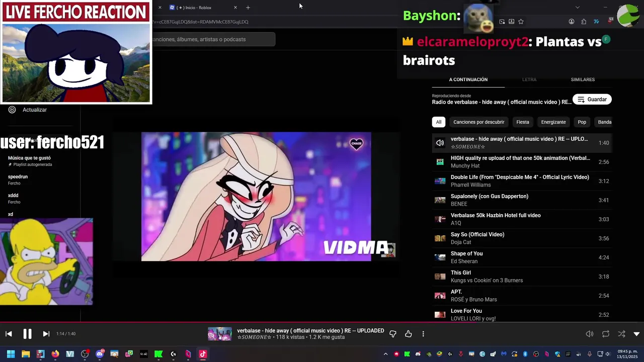The height and width of the screenshot is (362, 644).
Task: Click the music video in the player
Action: point(256,197)
